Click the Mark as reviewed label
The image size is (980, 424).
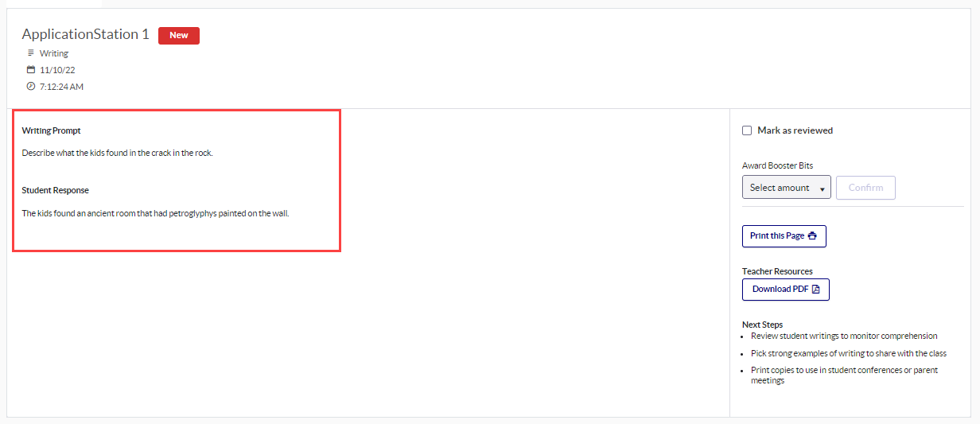[x=795, y=130]
